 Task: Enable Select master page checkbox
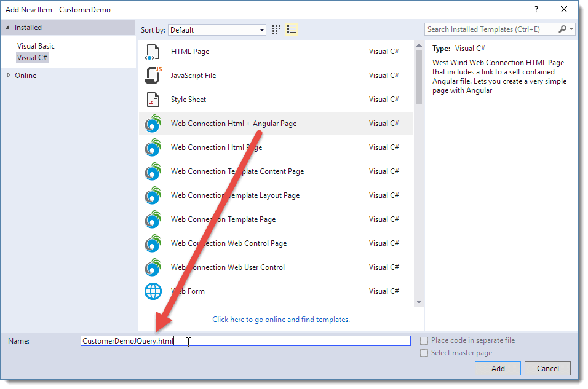click(x=424, y=353)
